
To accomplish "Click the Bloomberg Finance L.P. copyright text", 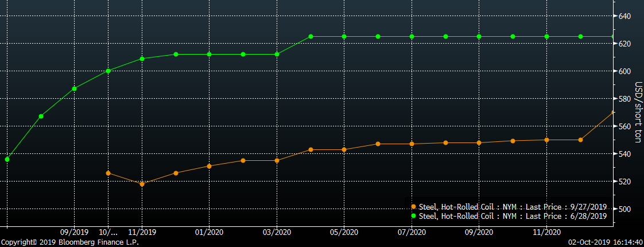I will coord(69,242).
